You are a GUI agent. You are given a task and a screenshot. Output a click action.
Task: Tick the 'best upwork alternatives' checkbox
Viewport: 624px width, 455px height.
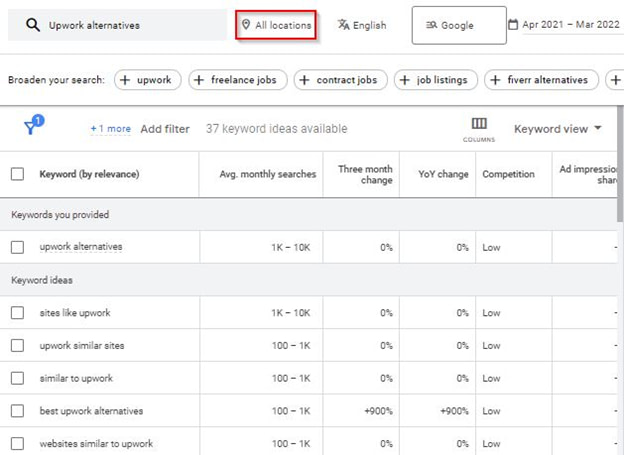click(17, 411)
